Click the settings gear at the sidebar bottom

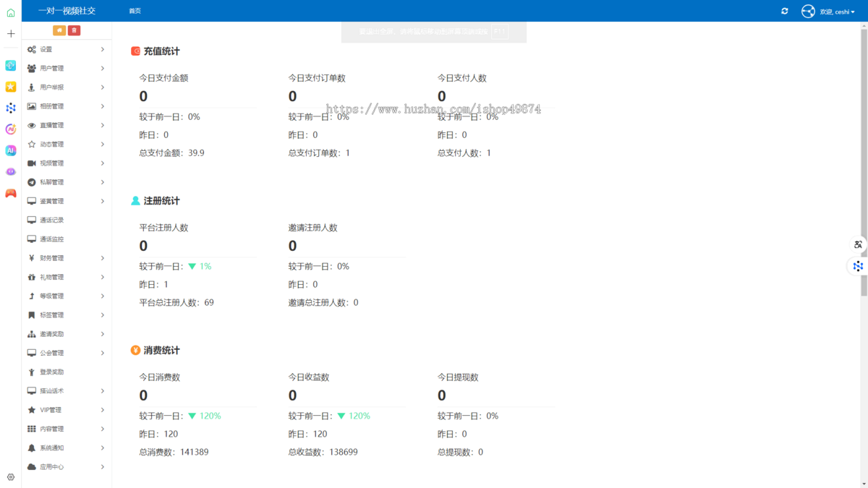tap(11, 477)
